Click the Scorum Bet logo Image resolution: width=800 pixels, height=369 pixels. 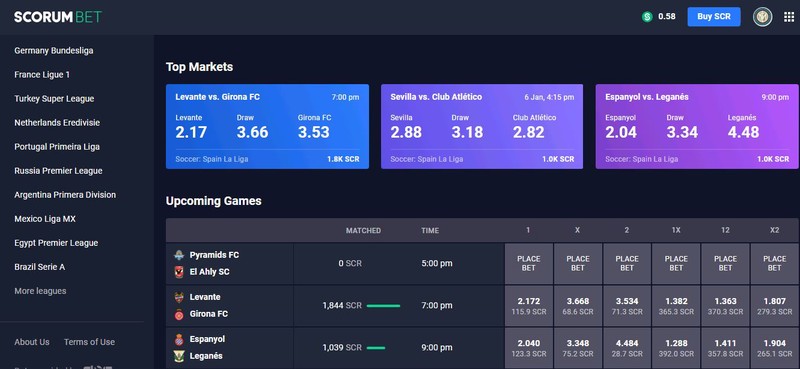[58, 17]
